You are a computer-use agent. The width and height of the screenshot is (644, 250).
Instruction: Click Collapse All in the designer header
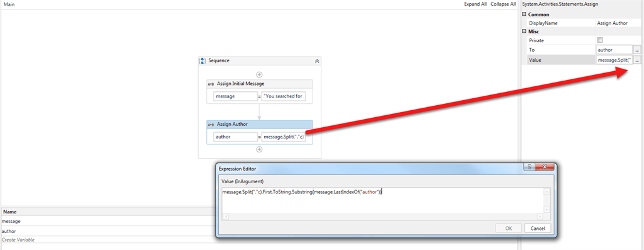(x=503, y=4)
